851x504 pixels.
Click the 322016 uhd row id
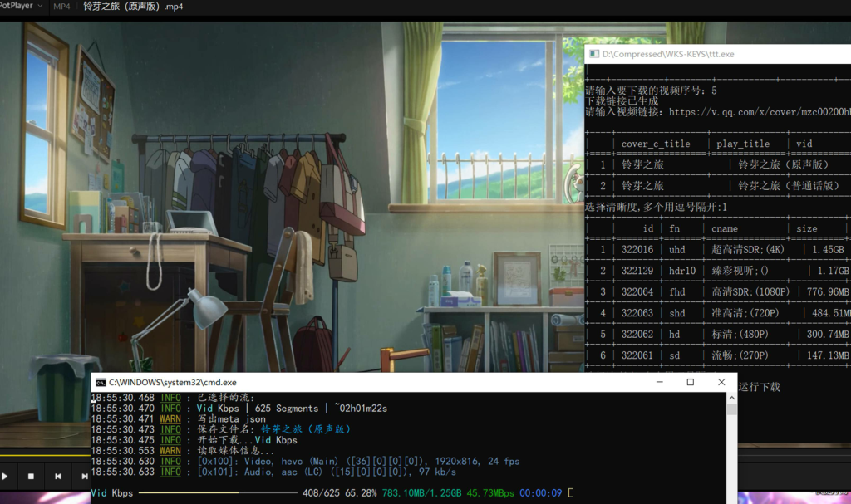(637, 250)
